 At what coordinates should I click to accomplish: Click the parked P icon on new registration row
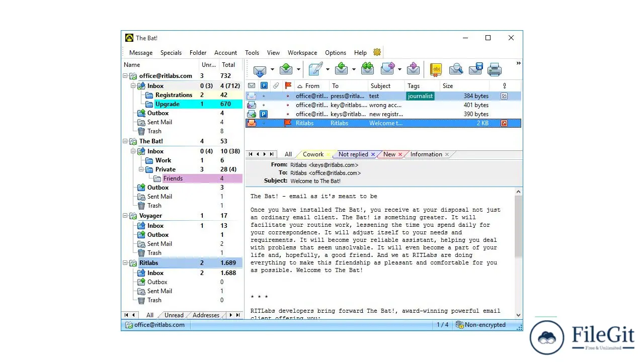pyautogui.click(x=264, y=114)
